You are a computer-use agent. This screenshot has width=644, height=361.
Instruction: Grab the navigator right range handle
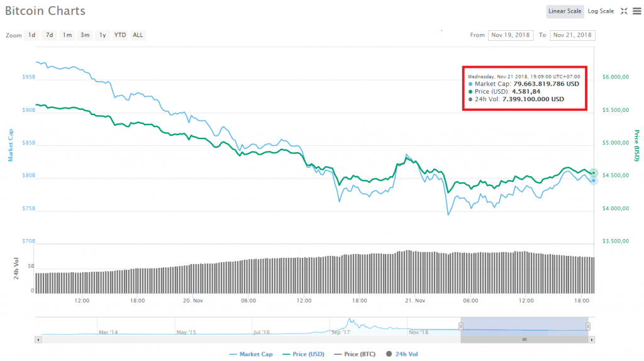point(588,326)
